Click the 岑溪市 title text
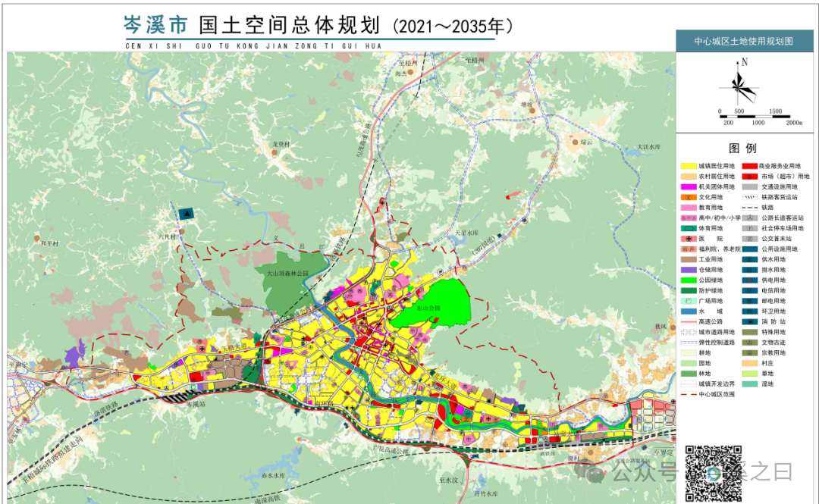 (x=155, y=24)
